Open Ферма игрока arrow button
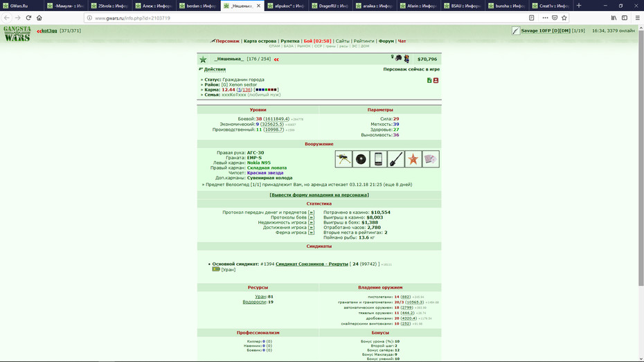Screen dimensions: 644x362 pos(311,233)
